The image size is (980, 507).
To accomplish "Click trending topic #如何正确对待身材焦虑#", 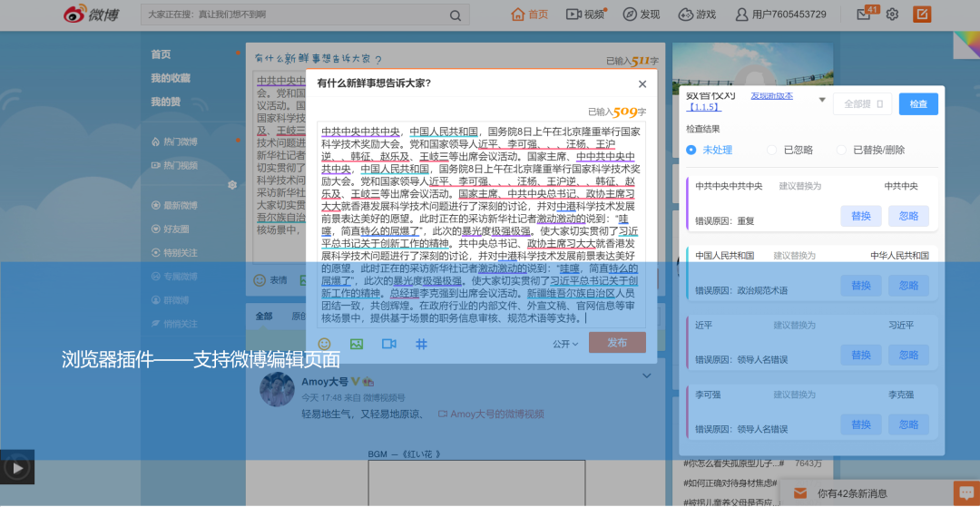I will click(730, 482).
